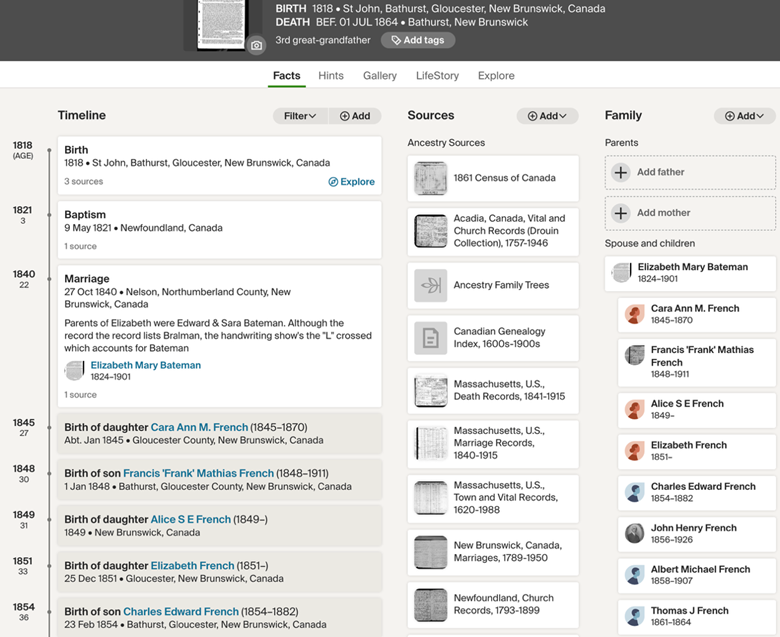Viewport: 780px width, 637px height.
Task: Click the Ancestry Family Trees source icon
Action: pos(431,285)
